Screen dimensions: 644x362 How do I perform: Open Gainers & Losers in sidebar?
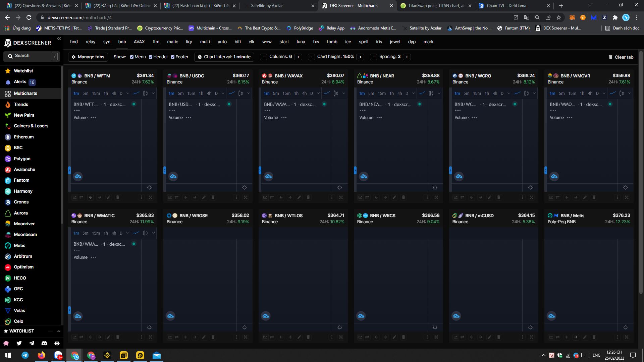coord(31,126)
